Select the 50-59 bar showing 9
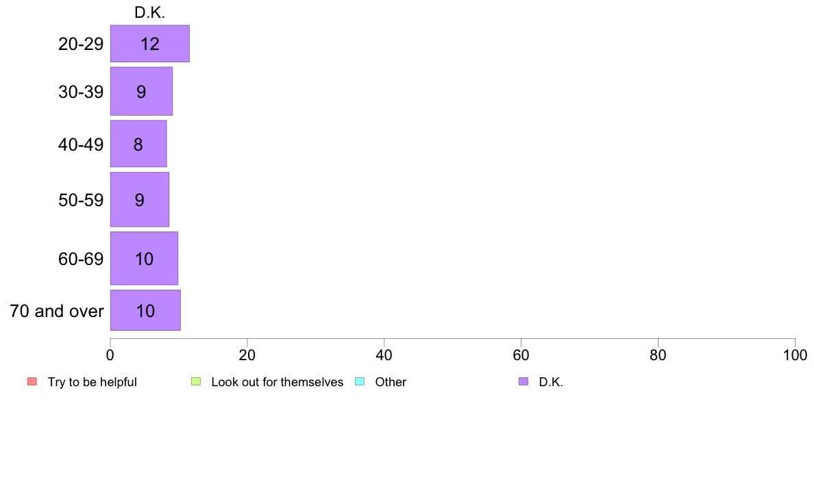The image size is (814, 504). coord(140,199)
